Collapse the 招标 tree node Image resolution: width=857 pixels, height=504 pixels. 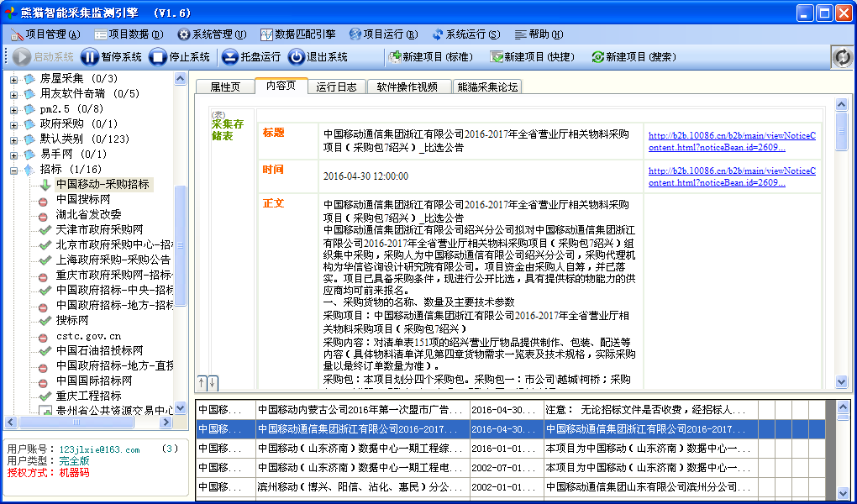click(13, 170)
